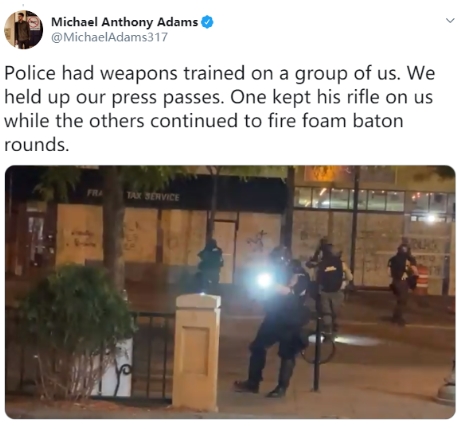The image size is (459, 429).
Task: Click the blue verified checkmark badge
Action: click(207, 22)
